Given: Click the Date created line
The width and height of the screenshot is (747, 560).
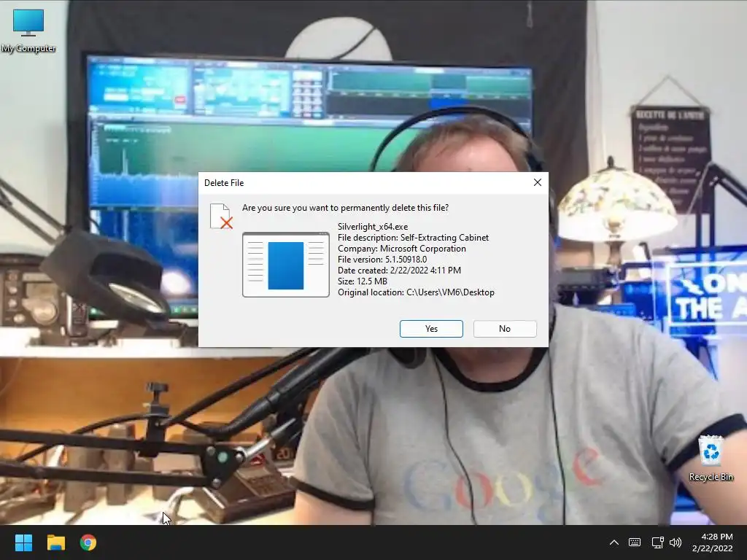Looking at the screenshot, I should 399,271.
